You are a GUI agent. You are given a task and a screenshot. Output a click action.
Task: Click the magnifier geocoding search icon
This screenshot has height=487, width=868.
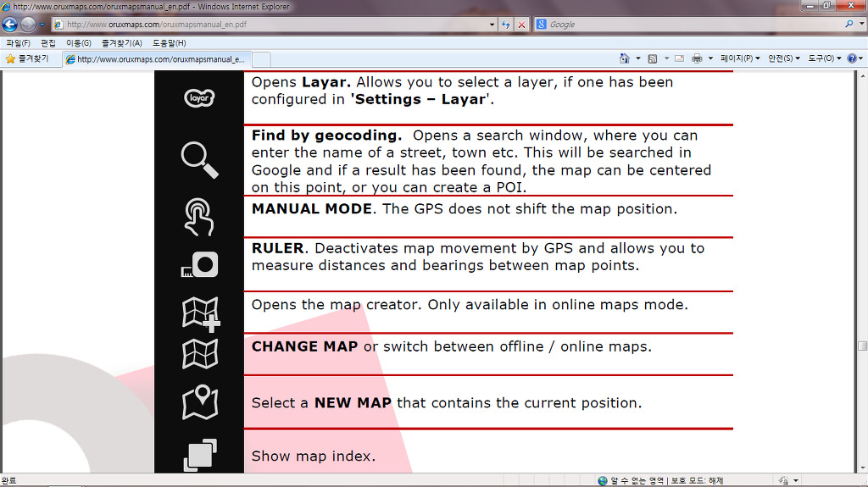[200, 160]
